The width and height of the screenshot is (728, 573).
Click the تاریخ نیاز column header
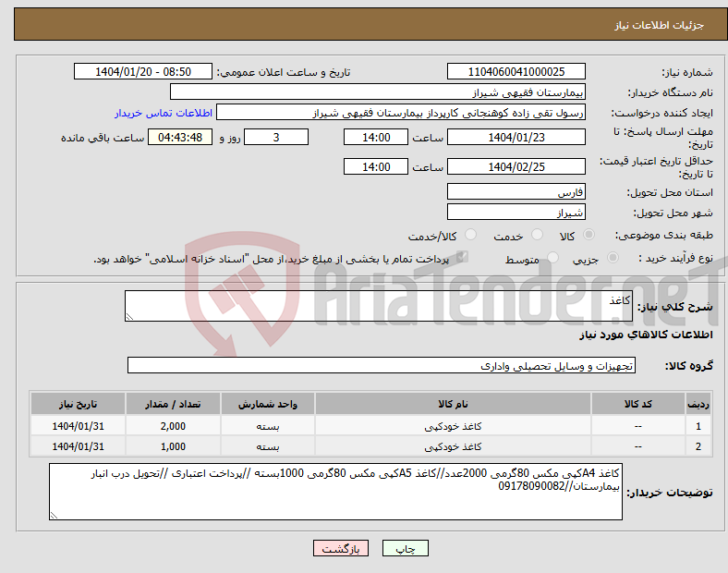[78, 404]
